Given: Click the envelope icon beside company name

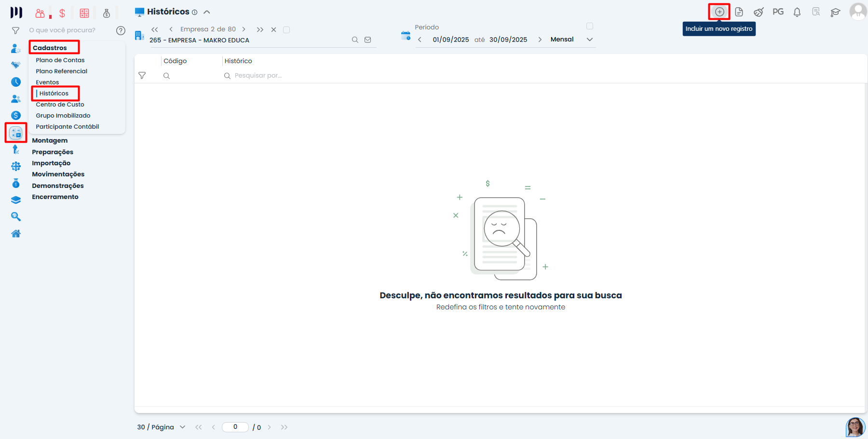Looking at the screenshot, I should [x=368, y=40].
